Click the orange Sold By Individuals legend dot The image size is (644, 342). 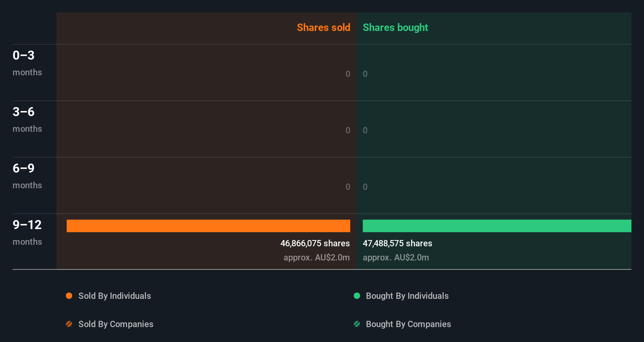(x=69, y=296)
